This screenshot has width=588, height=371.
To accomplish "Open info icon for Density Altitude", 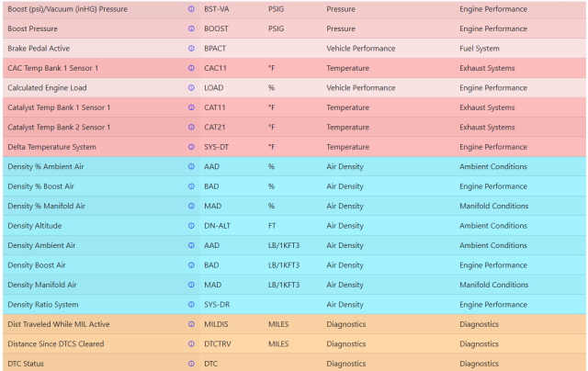I will tap(191, 226).
